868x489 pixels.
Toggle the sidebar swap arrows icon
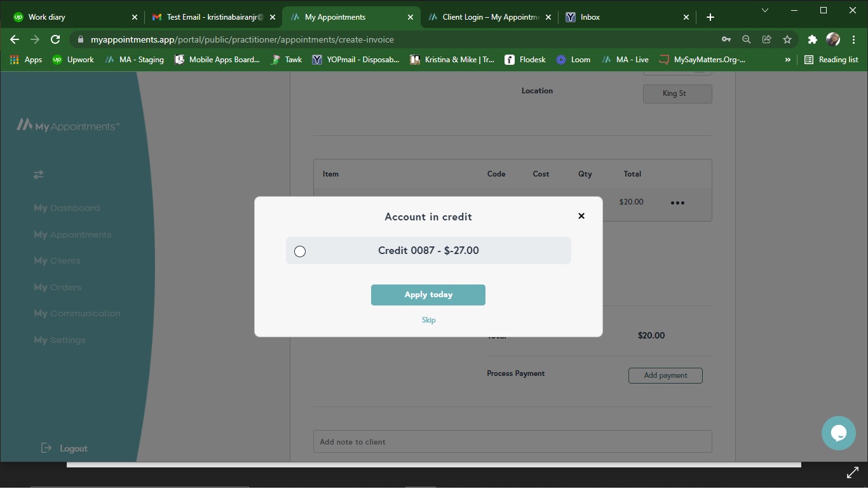pyautogui.click(x=39, y=175)
